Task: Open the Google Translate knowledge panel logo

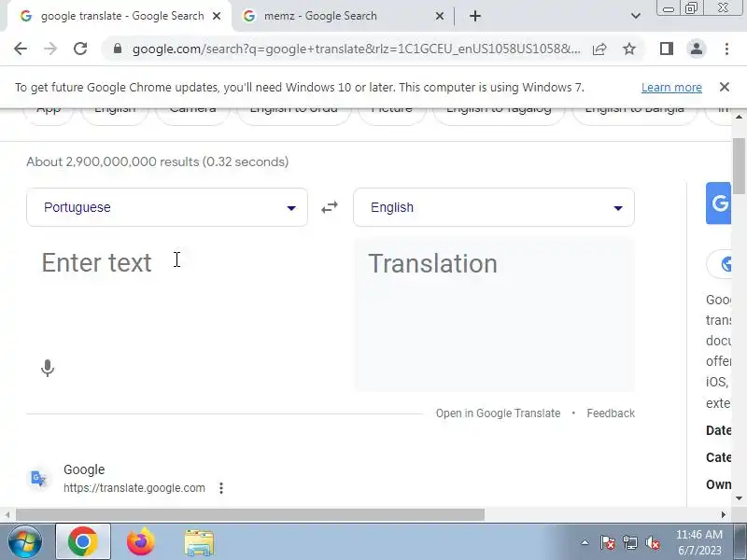Action: coord(718,203)
